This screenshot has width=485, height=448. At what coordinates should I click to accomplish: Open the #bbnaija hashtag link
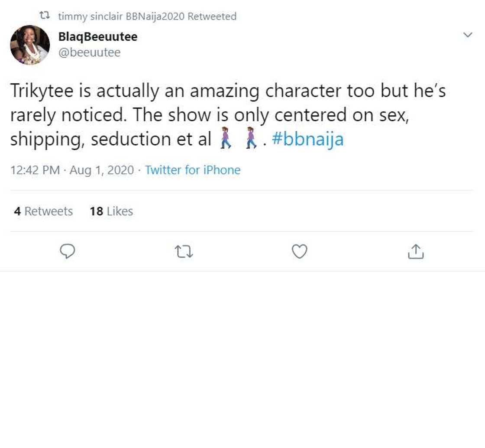307,139
